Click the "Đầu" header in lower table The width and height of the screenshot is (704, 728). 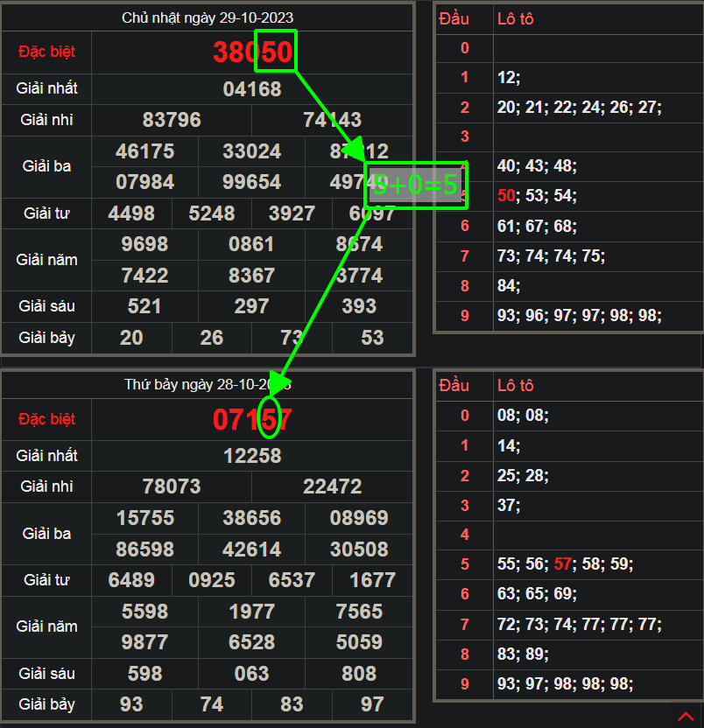[454, 386]
